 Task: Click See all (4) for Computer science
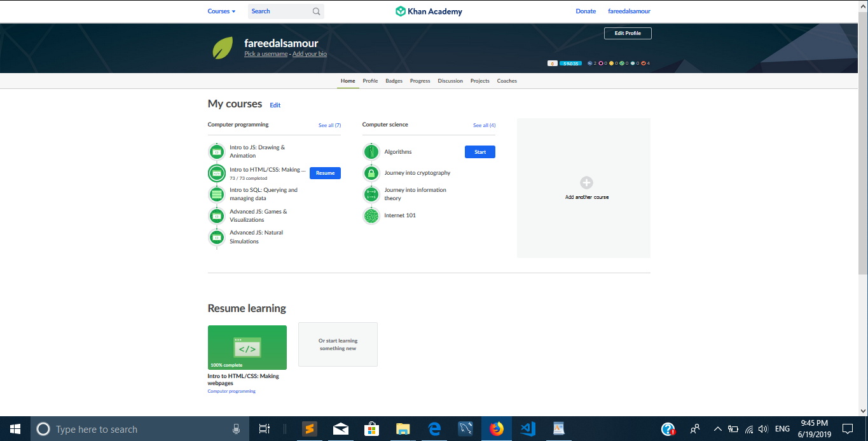tap(484, 125)
